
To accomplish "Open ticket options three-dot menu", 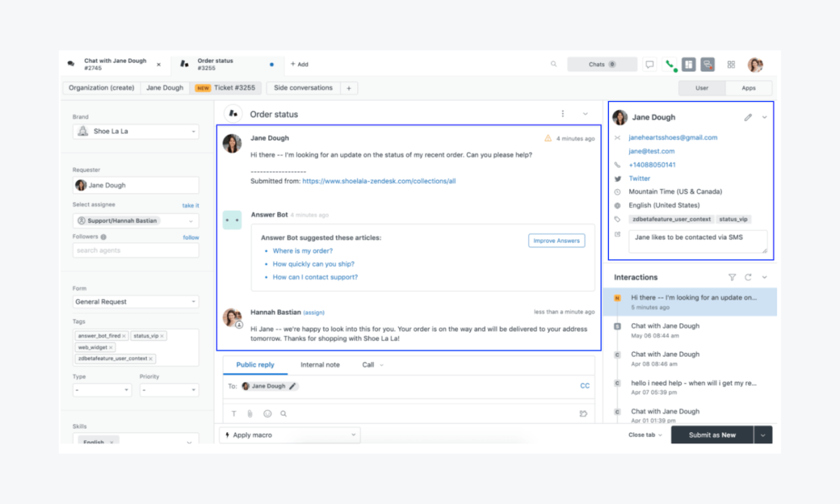I will [562, 113].
